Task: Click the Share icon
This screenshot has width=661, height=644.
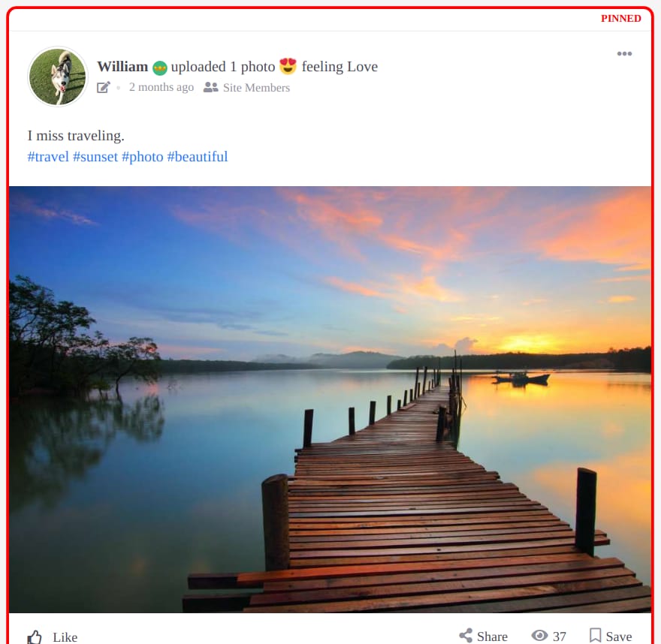Action: pos(466,636)
